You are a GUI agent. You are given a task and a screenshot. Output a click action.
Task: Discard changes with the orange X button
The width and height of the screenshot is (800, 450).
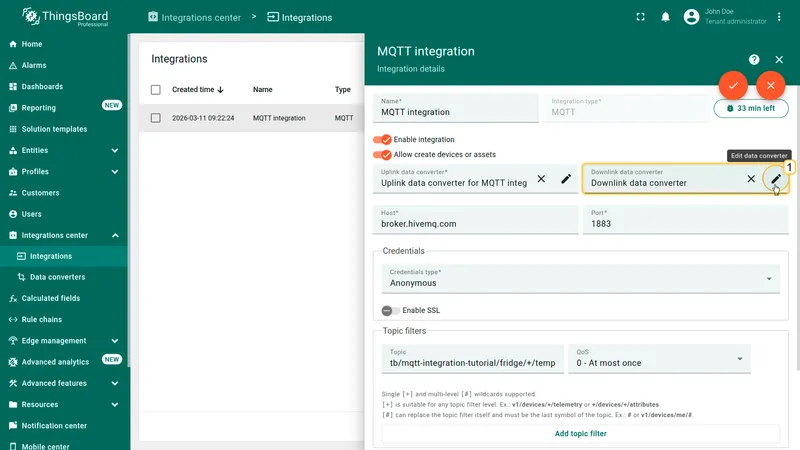[770, 85]
